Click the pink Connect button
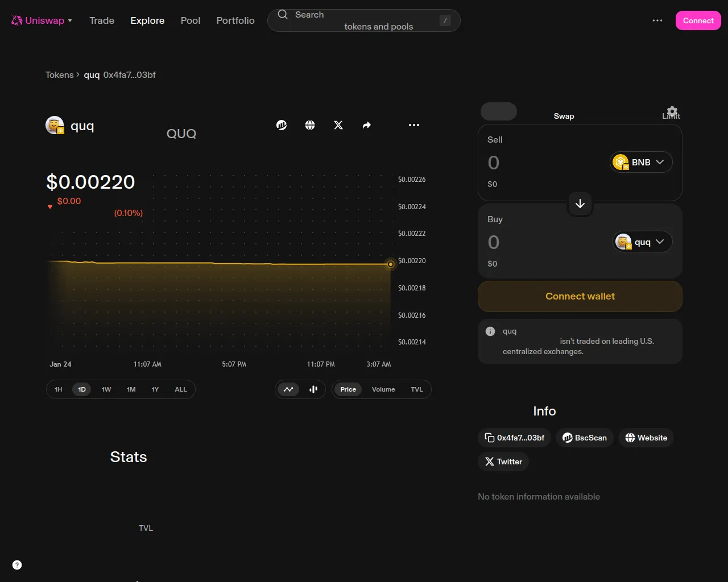Image resolution: width=728 pixels, height=582 pixels. (x=698, y=20)
